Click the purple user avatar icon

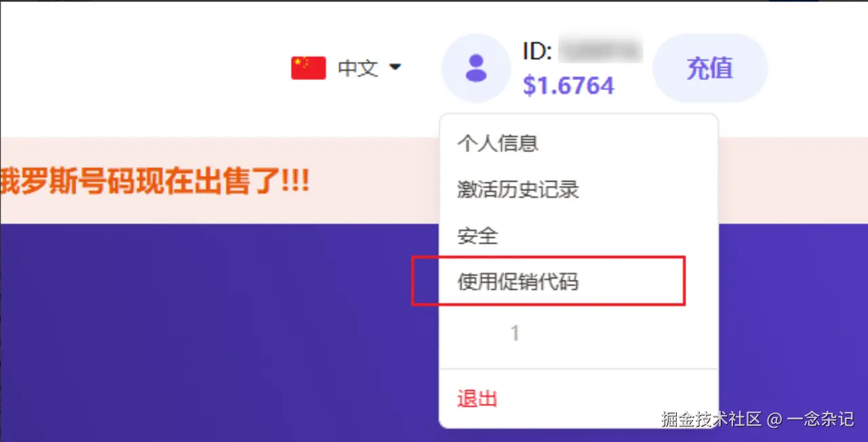coord(476,68)
